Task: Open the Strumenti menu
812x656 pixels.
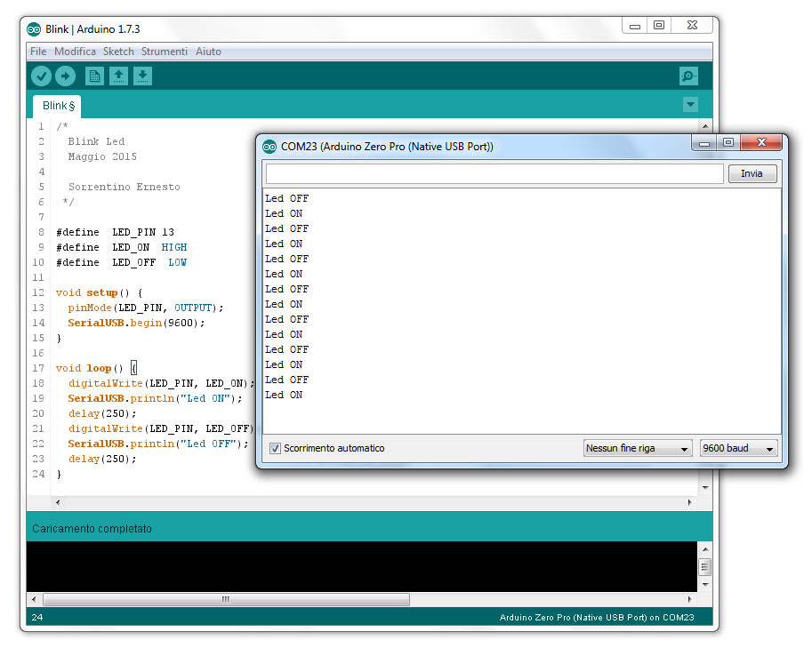Action: (165, 52)
